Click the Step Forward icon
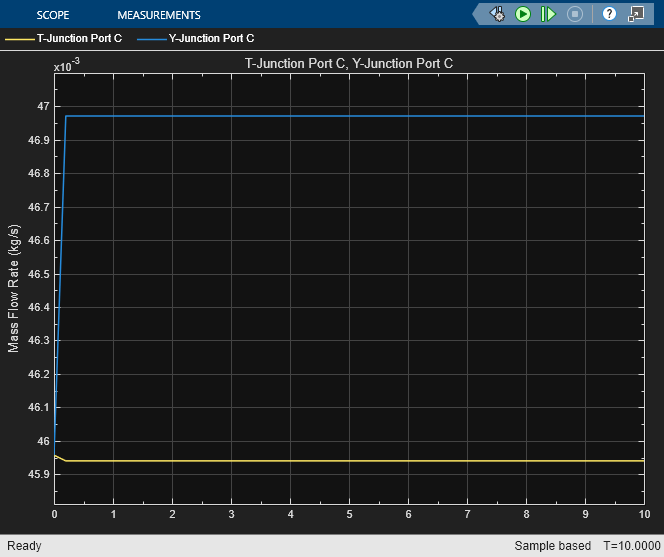Screen dimensions: 664x557 tap(548, 14)
